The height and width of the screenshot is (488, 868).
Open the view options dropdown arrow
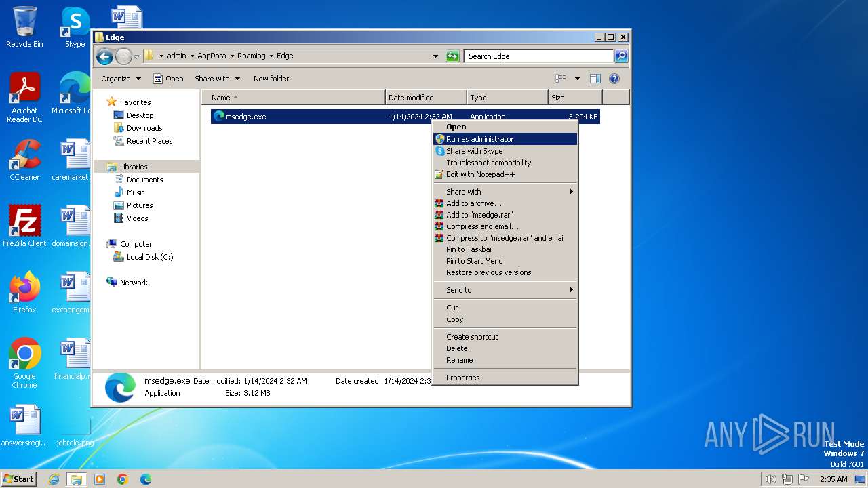coord(577,79)
